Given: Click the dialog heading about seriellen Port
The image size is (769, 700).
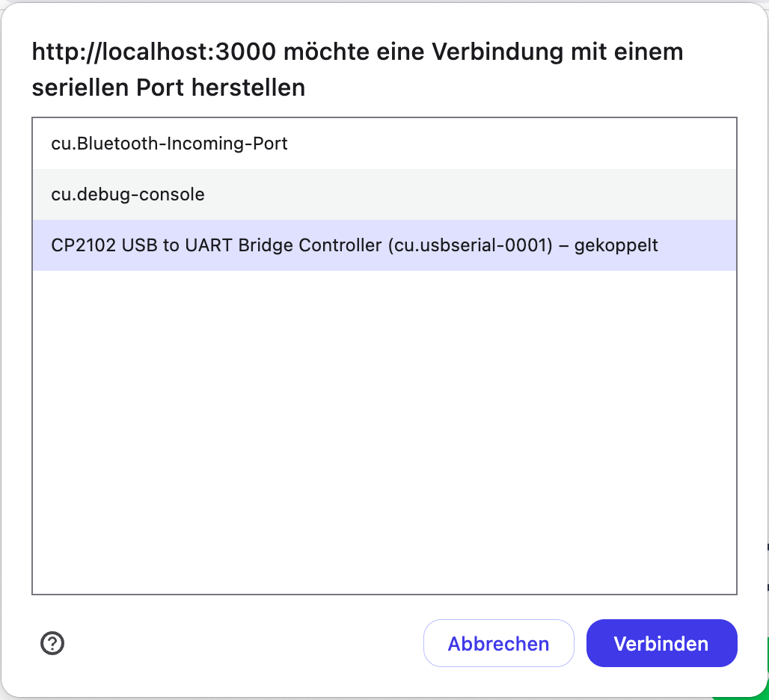Looking at the screenshot, I should (357, 70).
